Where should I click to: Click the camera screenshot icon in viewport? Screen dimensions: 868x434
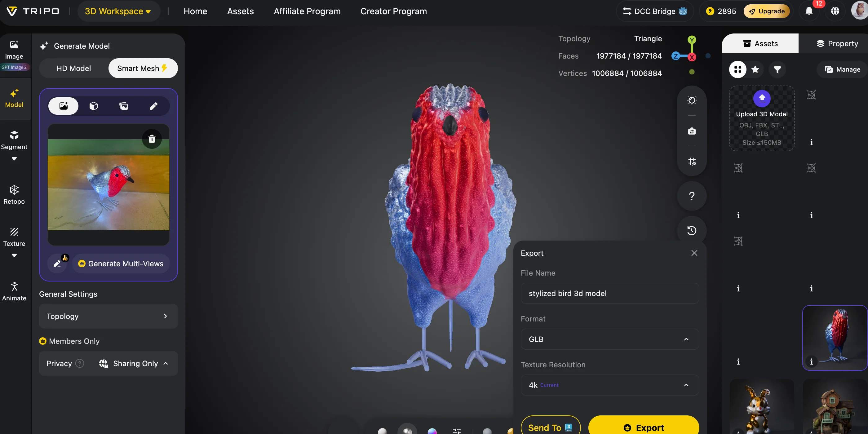coord(691,131)
